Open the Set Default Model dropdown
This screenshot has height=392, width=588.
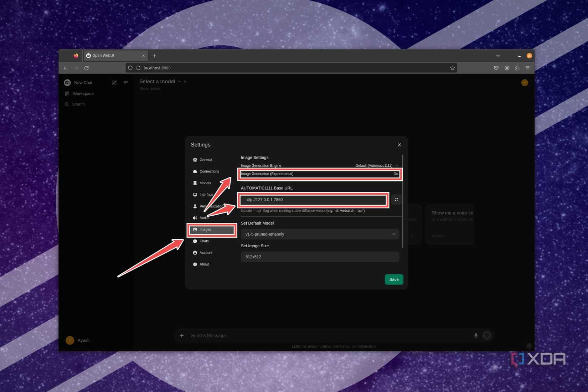coord(320,234)
